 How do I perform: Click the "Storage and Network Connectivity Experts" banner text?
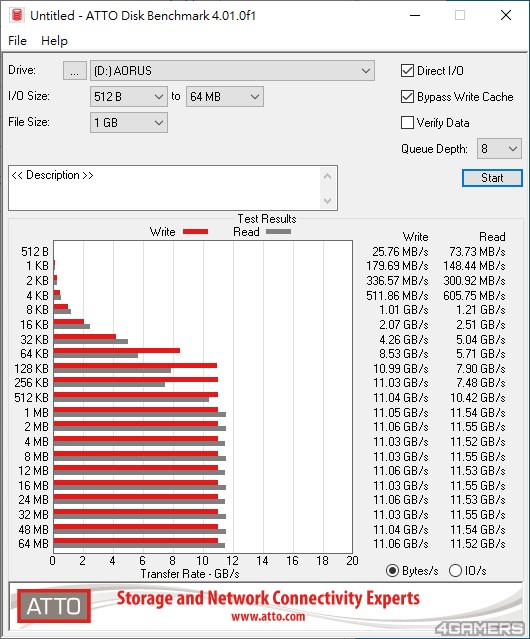(268, 598)
